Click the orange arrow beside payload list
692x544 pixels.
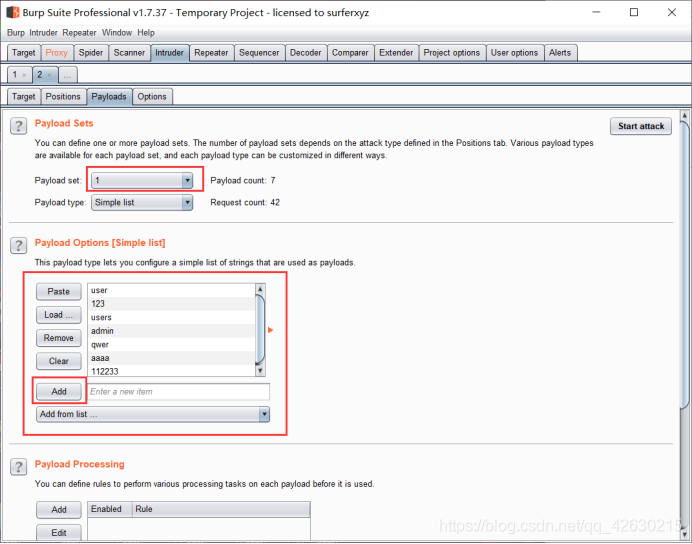(271, 330)
